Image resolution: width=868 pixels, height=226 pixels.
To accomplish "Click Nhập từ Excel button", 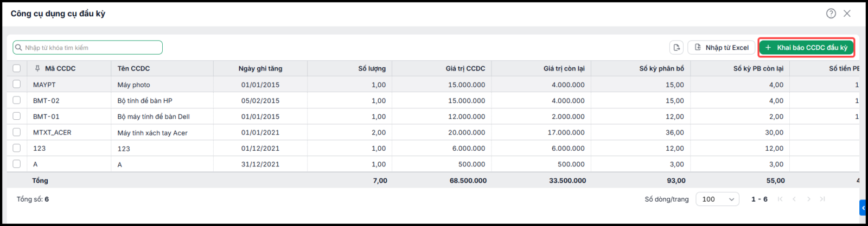I will [722, 48].
